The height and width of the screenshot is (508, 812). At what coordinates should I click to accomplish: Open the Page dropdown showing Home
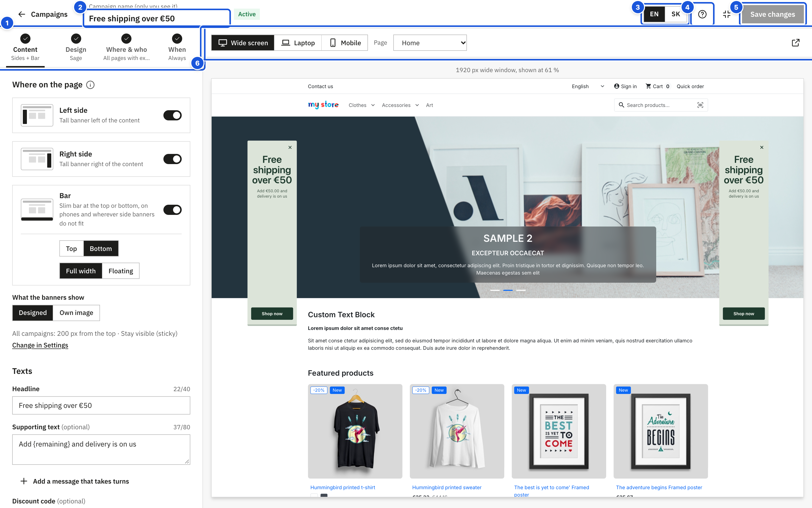pyautogui.click(x=430, y=43)
